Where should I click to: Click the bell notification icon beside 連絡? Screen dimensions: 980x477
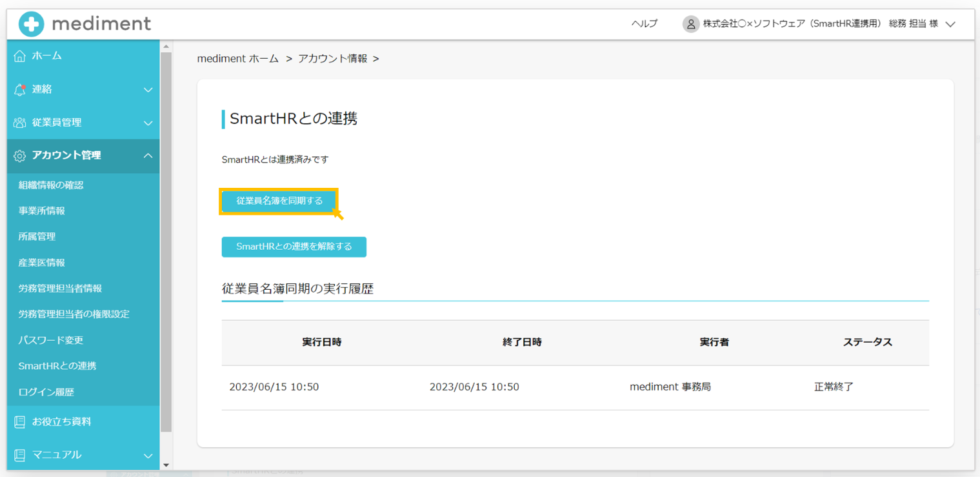(20, 90)
